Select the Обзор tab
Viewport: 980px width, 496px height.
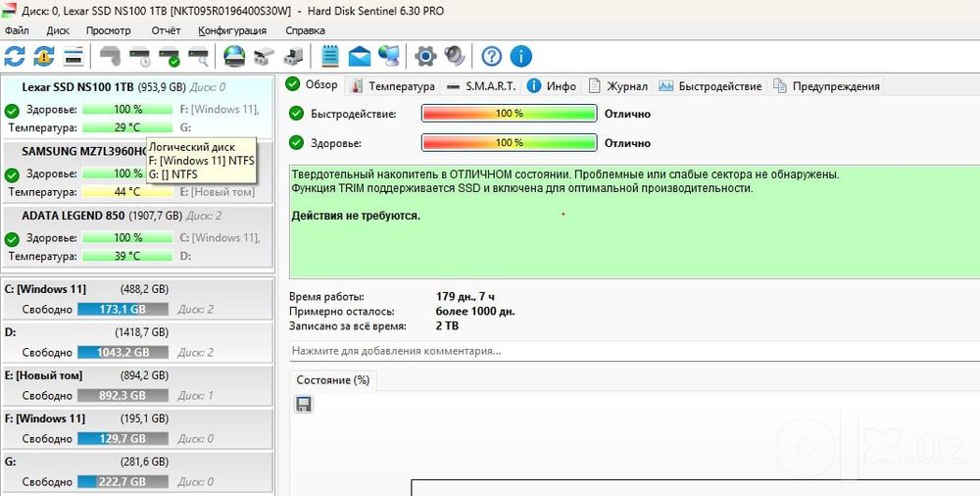[313, 84]
